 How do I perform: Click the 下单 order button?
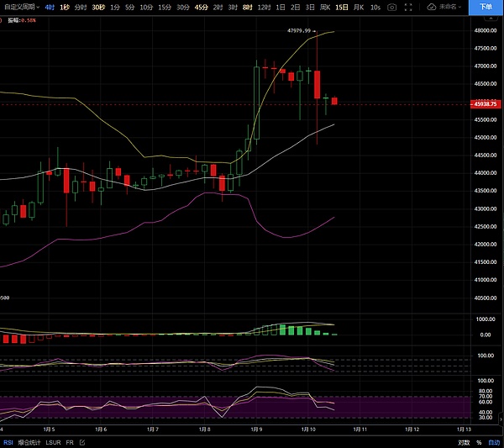tap(486, 7)
